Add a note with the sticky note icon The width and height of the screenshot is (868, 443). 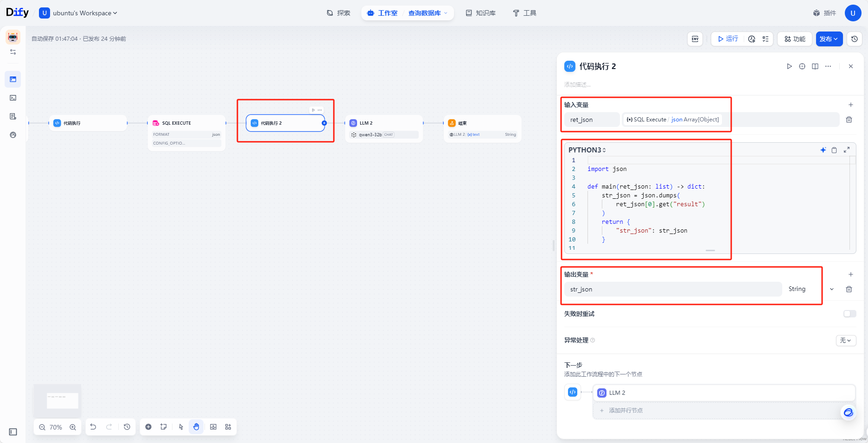pos(163,427)
